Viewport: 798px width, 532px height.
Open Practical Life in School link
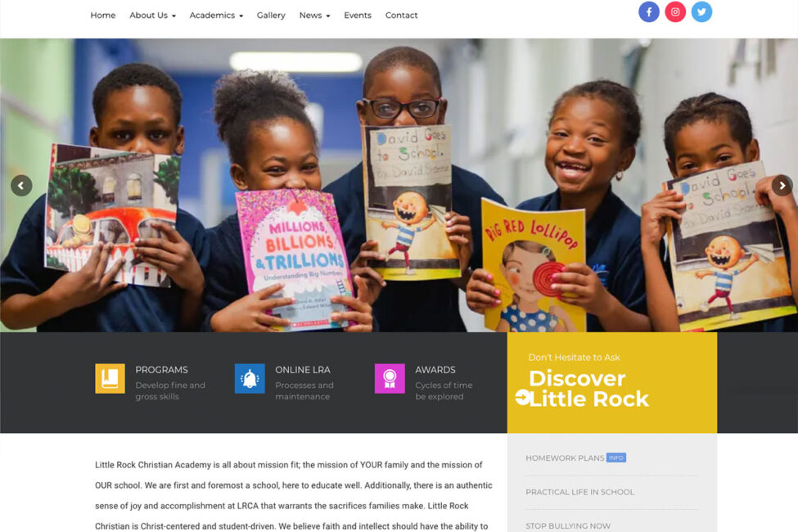pos(579,492)
